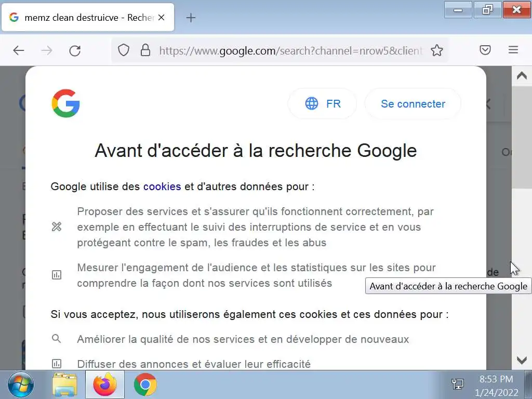Bookmark this page with the star
Screen dimensions: 532x399
pyautogui.click(x=436, y=50)
